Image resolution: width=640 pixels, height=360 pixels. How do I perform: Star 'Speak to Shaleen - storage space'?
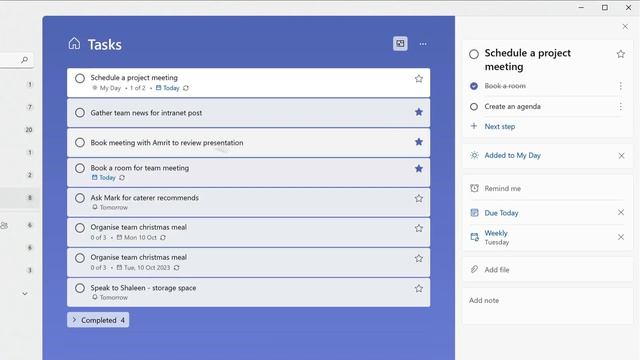click(x=419, y=289)
